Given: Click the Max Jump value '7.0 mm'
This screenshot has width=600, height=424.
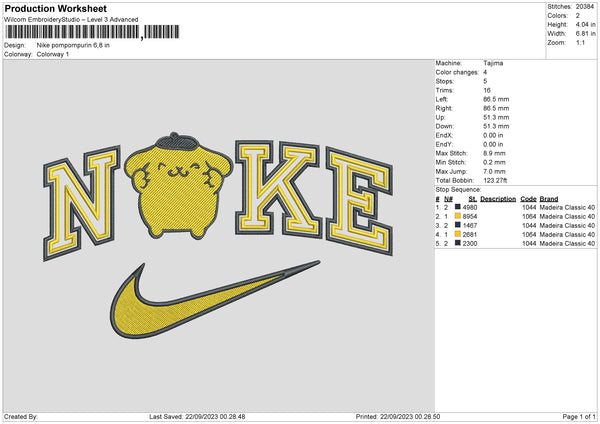Looking at the screenshot, I should [494, 171].
